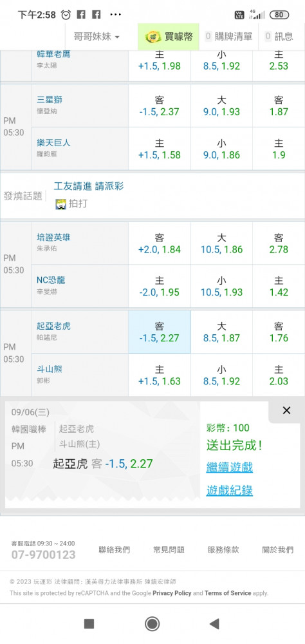Click the 拍打 user avatar icon
305x644 pixels.
60,204
